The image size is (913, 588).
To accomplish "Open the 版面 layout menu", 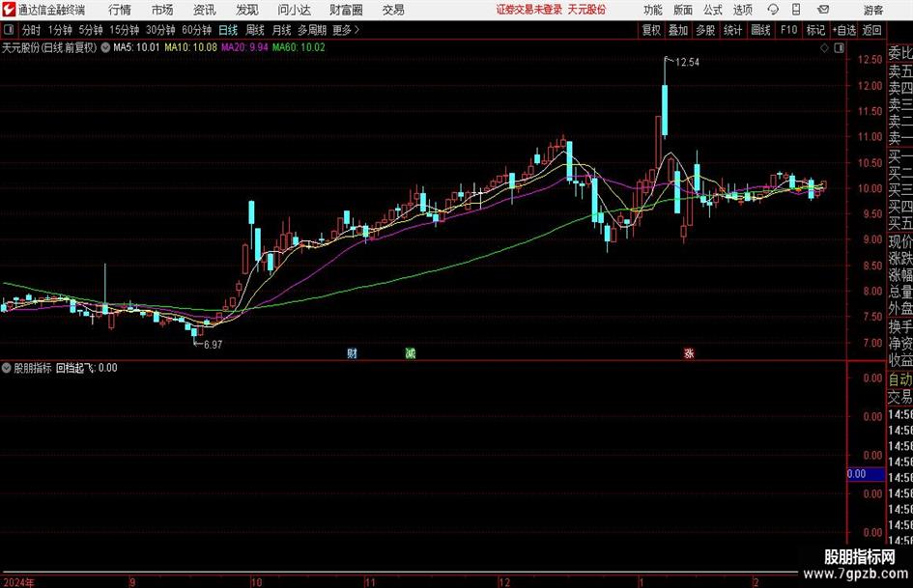I will (x=682, y=10).
